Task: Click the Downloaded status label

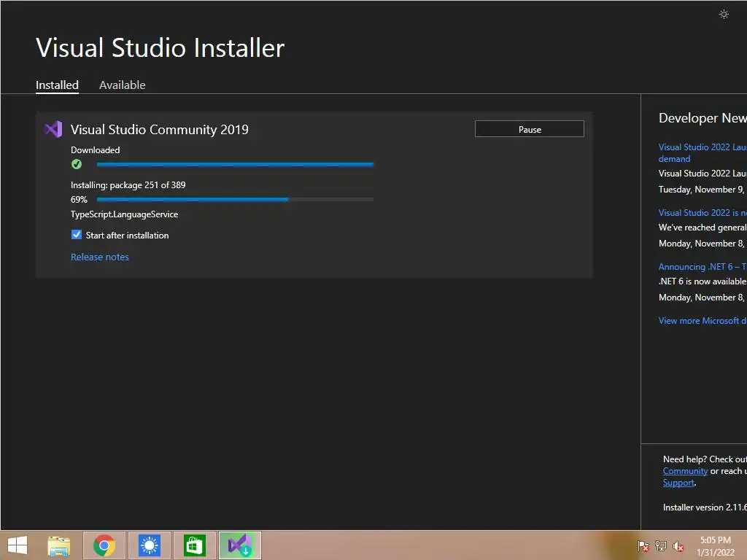Action: tap(96, 150)
